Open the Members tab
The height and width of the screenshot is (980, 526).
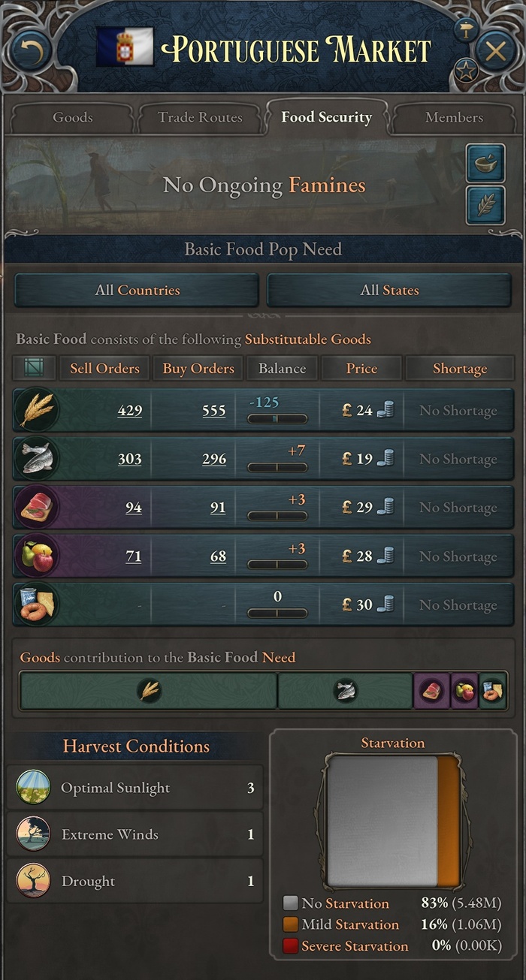(x=454, y=117)
